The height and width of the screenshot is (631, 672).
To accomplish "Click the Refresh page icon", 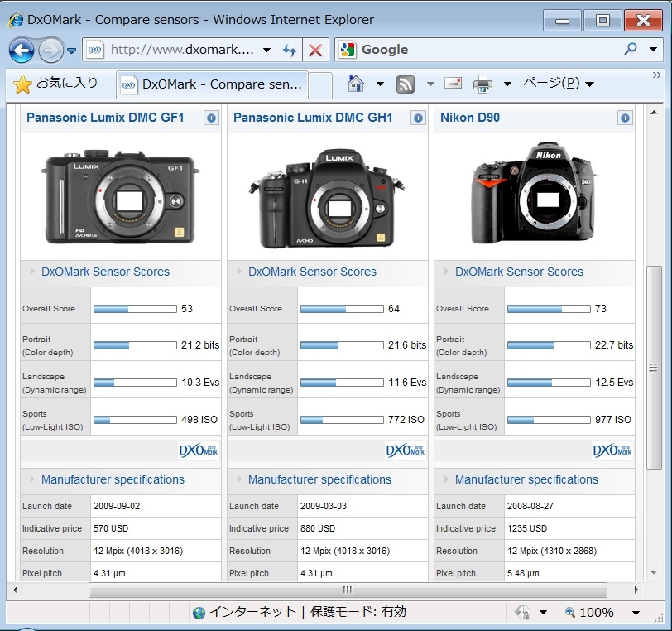I will tap(290, 51).
